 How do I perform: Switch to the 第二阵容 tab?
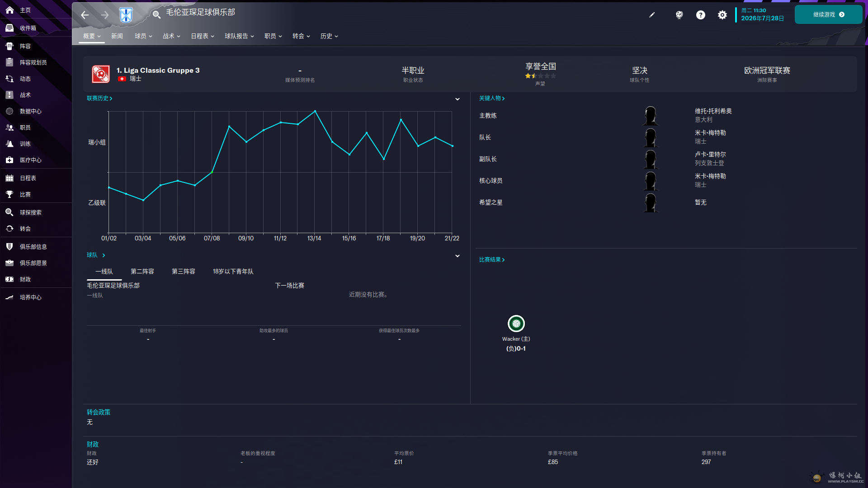click(142, 272)
